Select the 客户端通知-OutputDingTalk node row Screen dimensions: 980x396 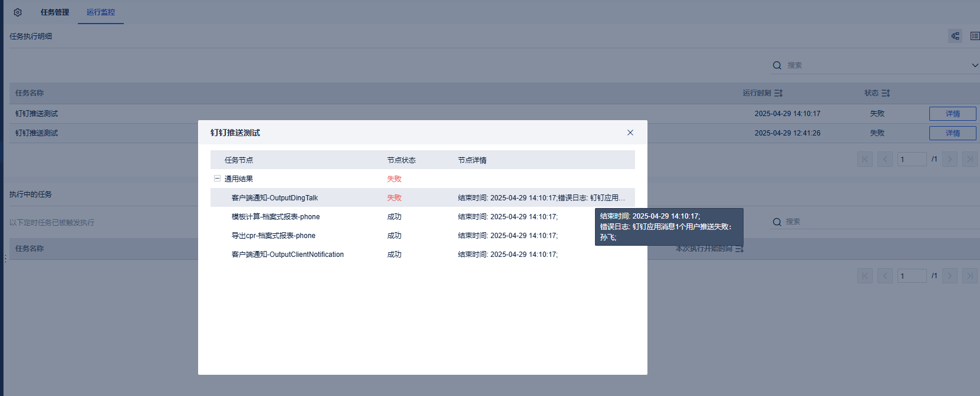pos(423,197)
